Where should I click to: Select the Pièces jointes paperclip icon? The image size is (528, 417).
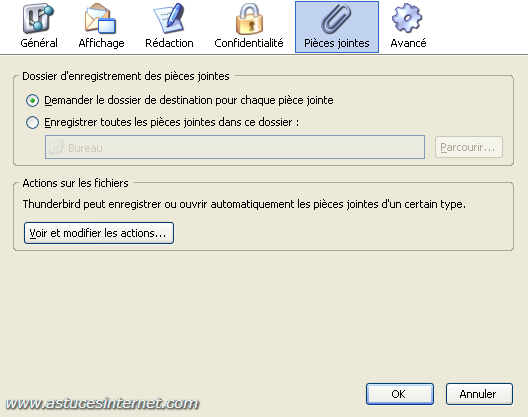336,19
